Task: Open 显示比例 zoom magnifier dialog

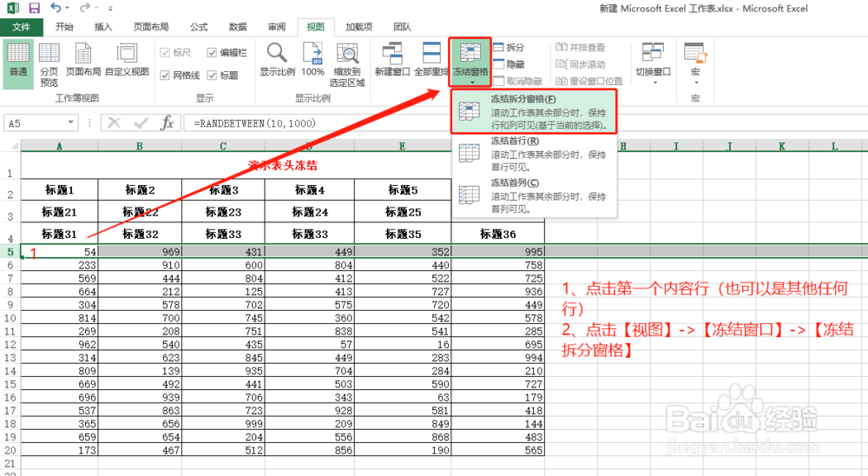Action: coord(277,60)
